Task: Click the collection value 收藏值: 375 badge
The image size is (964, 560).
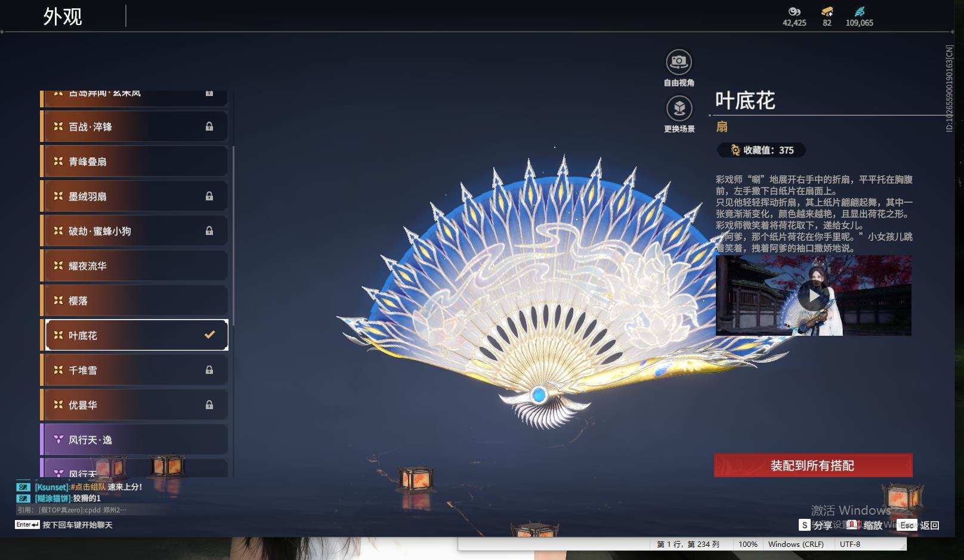Action: (x=761, y=150)
